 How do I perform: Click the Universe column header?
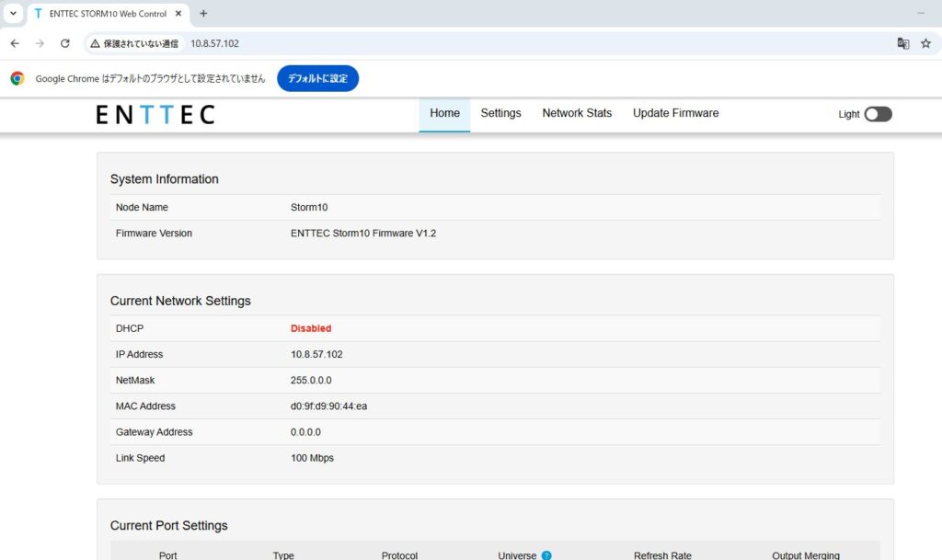pyautogui.click(x=517, y=555)
